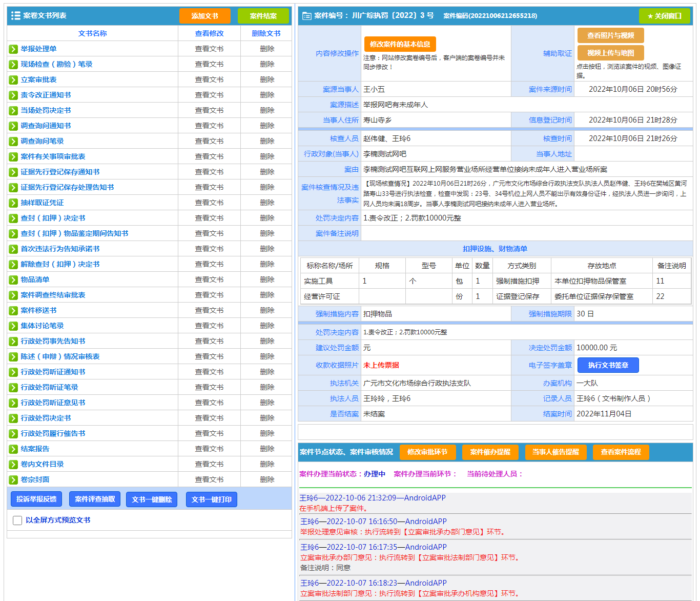
Task: Click the green arrow icon beside 陈述（申辩）情况审核表
Action: pos(13,357)
